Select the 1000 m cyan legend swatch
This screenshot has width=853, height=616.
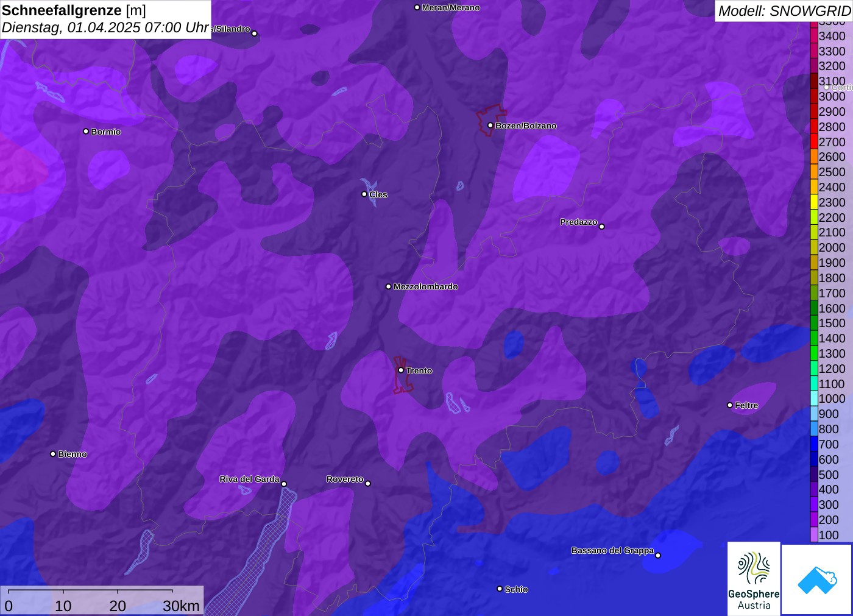click(814, 398)
